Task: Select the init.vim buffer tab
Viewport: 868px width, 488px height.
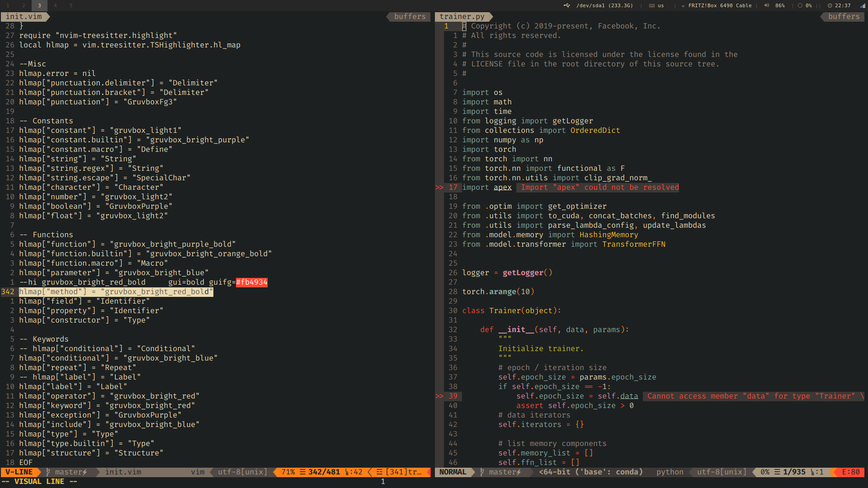Action: [24, 16]
